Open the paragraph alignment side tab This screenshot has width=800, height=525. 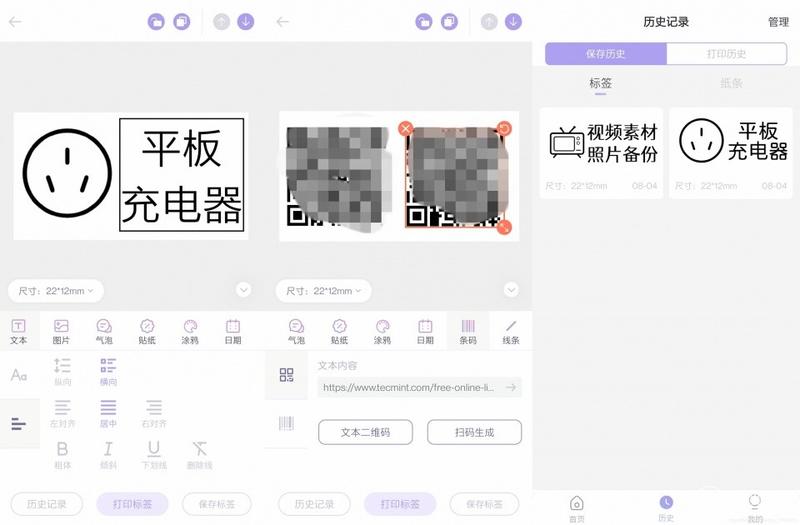click(19, 423)
